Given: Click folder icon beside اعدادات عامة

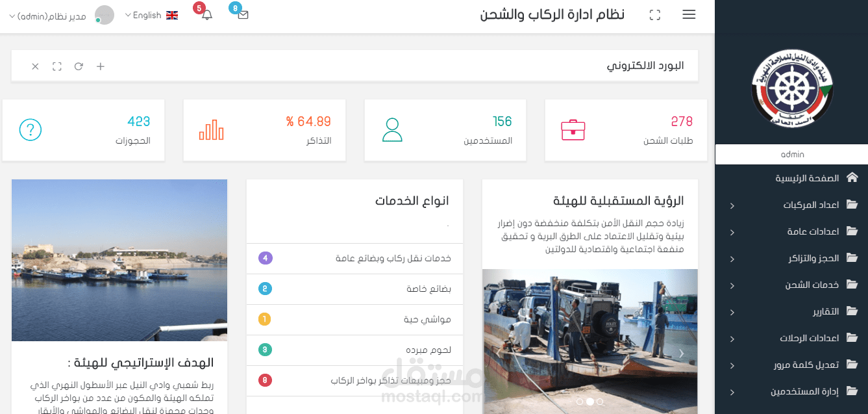Looking at the screenshot, I should coord(852,231).
